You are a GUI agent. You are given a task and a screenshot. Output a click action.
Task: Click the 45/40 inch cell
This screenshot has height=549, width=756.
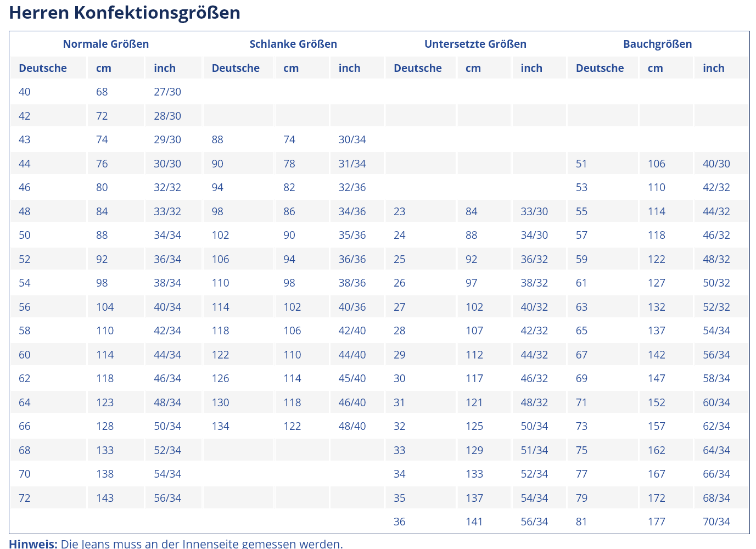pos(352,378)
